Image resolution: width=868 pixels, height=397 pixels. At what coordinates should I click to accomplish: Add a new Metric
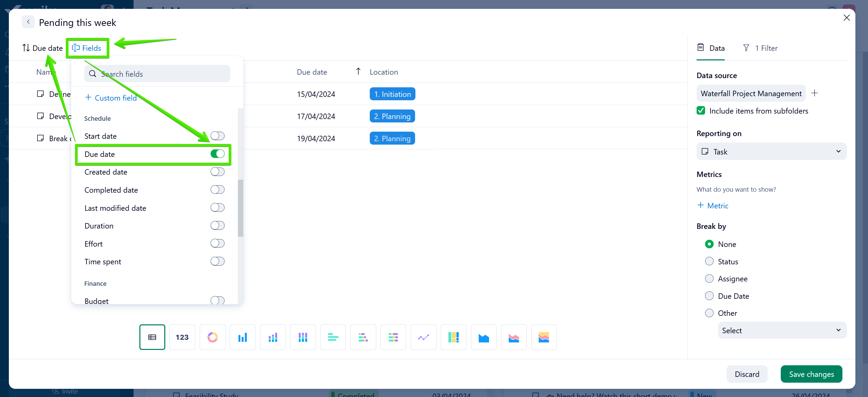point(713,205)
